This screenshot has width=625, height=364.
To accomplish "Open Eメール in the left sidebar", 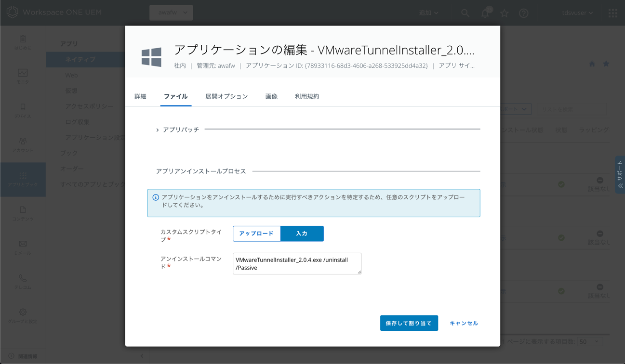I will pyautogui.click(x=23, y=247).
